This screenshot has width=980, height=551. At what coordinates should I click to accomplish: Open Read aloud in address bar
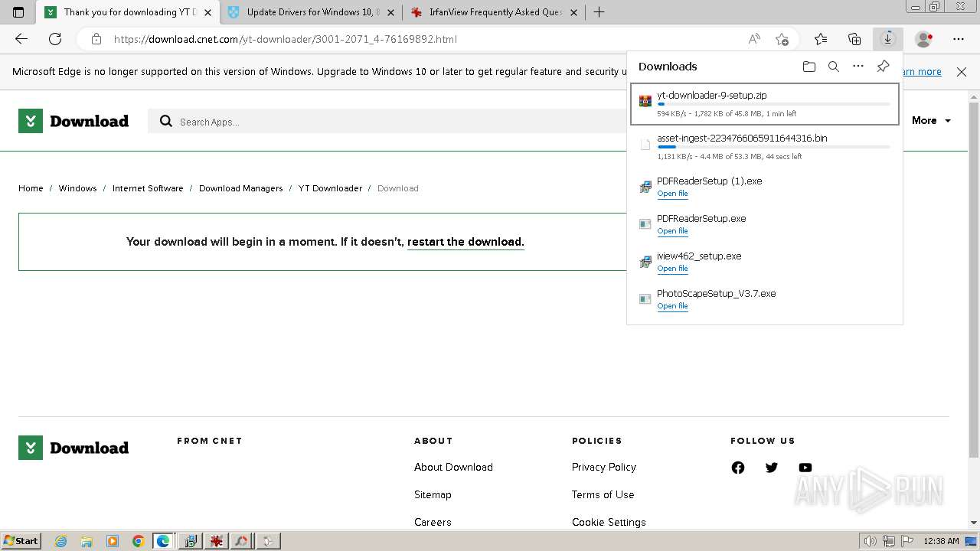754,39
